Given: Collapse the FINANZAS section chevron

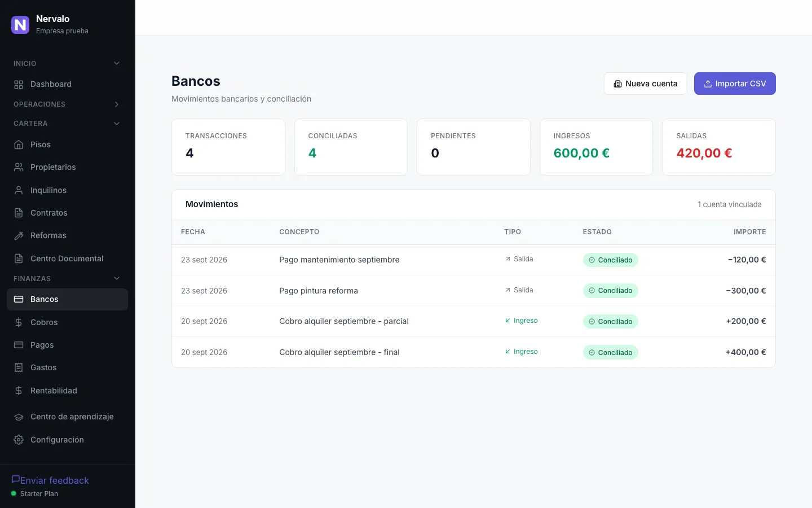Looking at the screenshot, I should 117,278.
